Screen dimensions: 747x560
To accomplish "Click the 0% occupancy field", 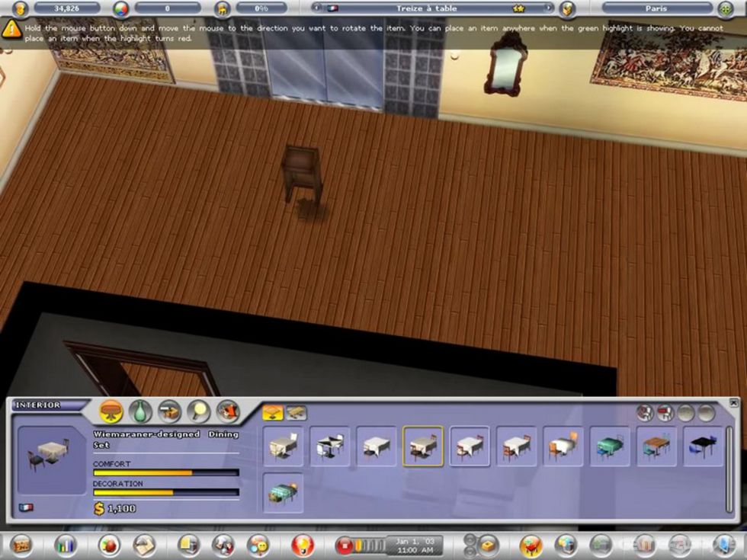I will coord(261,8).
